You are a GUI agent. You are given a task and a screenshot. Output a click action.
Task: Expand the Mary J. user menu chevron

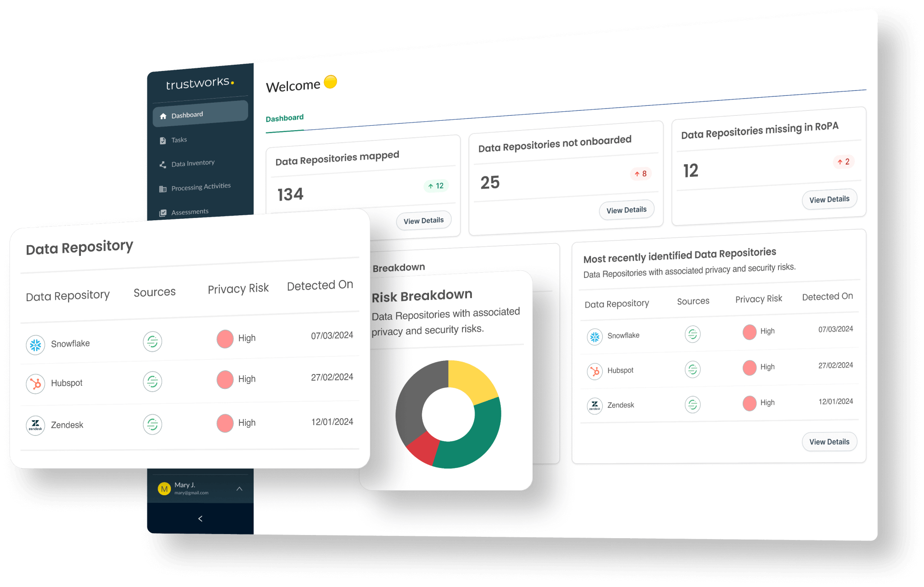tap(240, 489)
